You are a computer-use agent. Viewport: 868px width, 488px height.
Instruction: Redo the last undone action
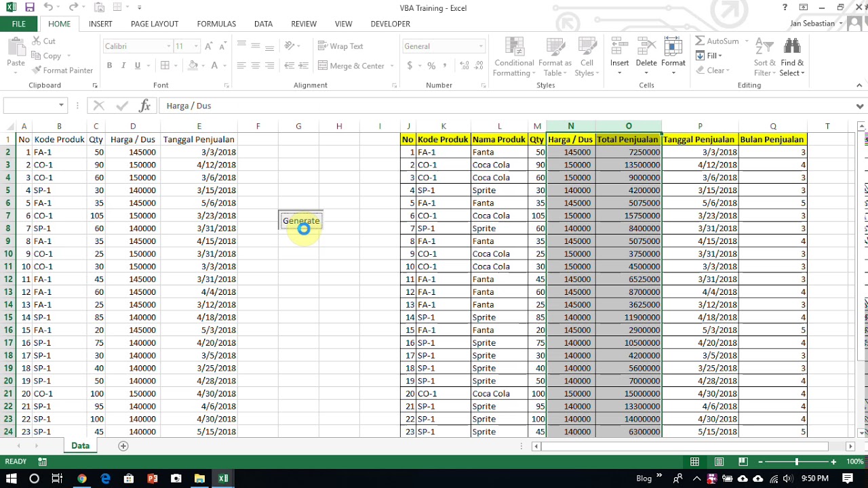[73, 7]
